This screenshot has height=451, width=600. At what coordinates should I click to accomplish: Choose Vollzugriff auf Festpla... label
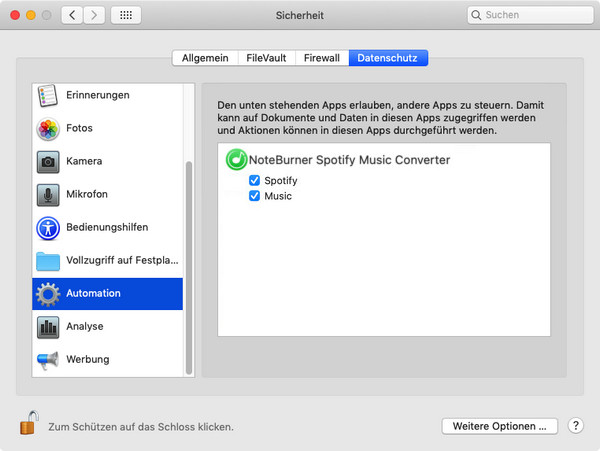coord(122,260)
